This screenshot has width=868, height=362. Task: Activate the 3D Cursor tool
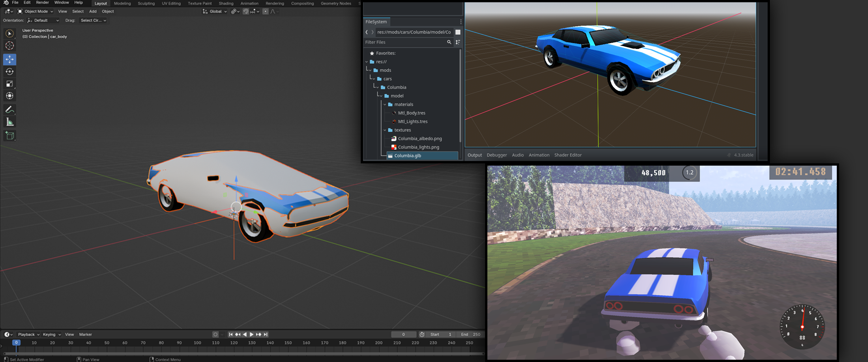(x=9, y=46)
